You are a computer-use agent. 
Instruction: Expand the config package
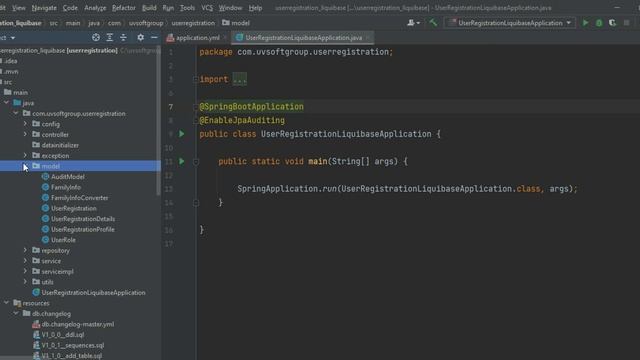tap(25, 124)
